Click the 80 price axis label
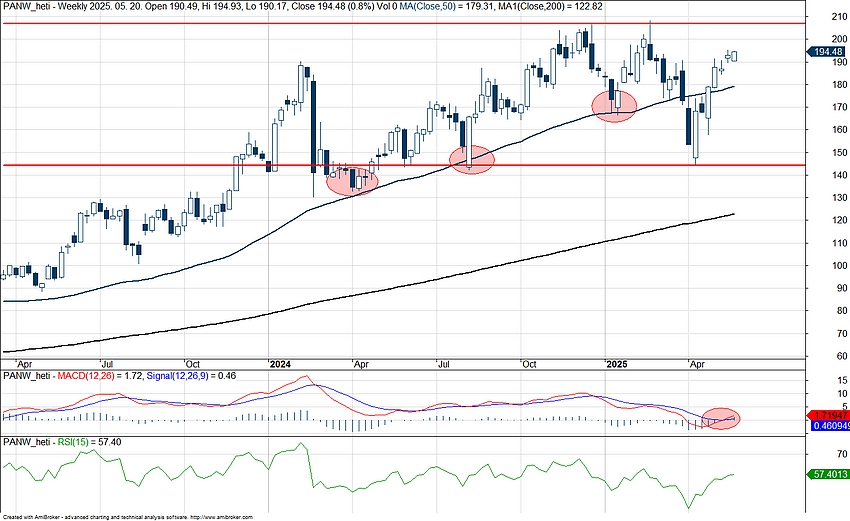This screenshot has width=850, height=521. (841, 311)
